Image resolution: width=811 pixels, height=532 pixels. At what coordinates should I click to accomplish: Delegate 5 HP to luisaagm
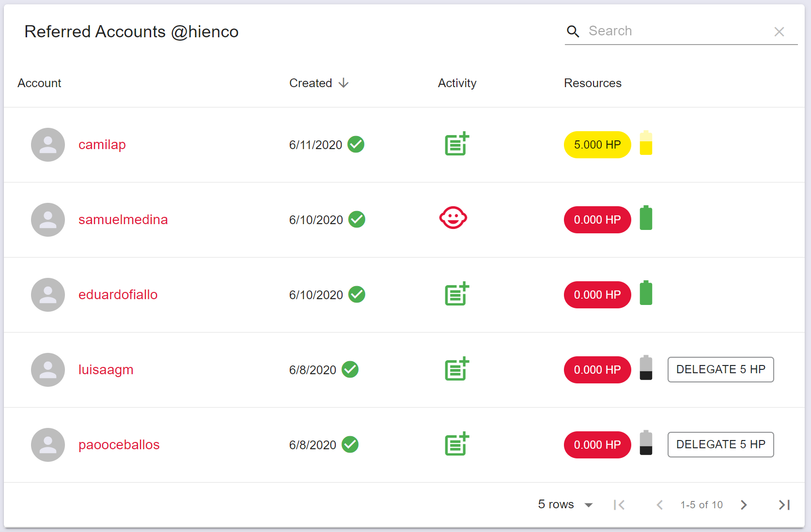(x=720, y=369)
